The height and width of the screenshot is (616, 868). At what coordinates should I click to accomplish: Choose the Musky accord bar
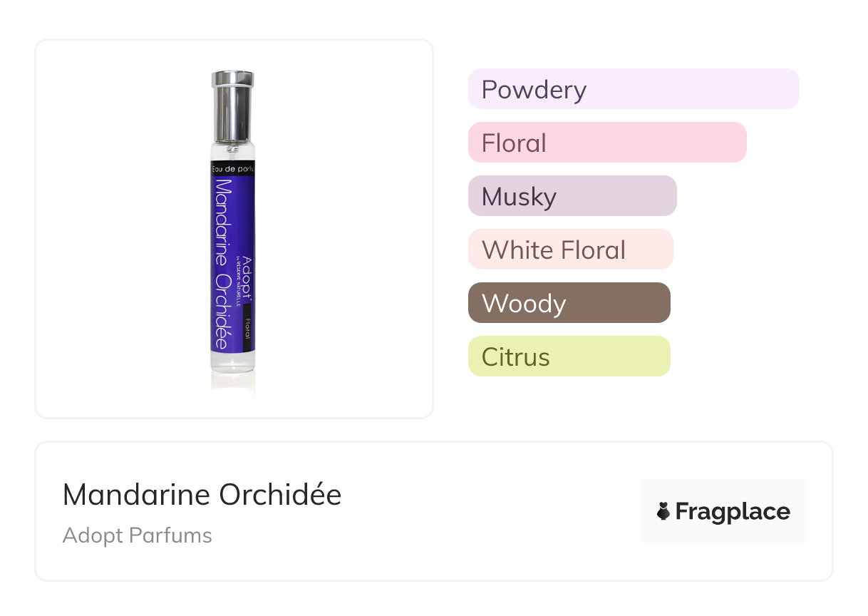572,196
